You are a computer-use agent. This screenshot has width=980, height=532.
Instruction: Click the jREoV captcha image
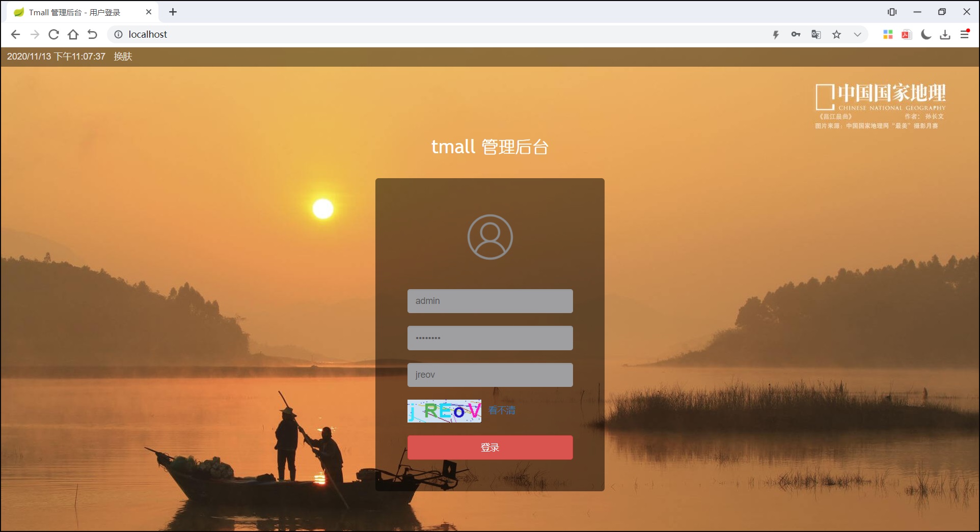[x=444, y=411]
